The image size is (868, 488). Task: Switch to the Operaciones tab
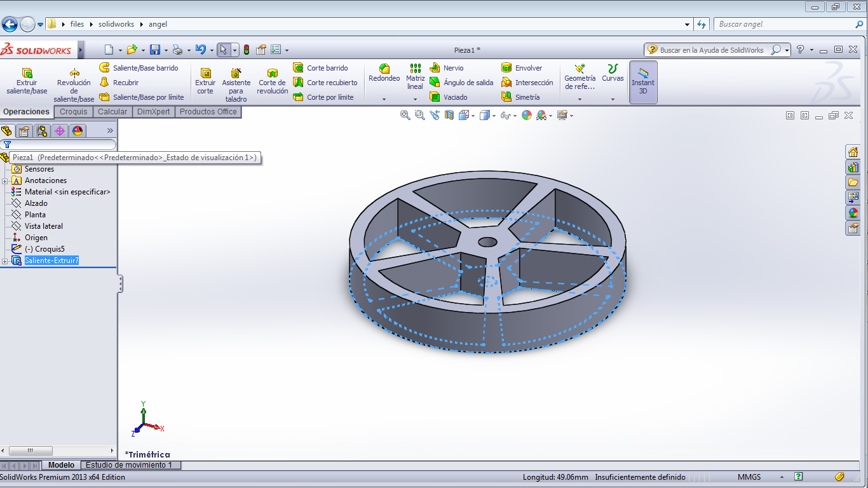26,112
